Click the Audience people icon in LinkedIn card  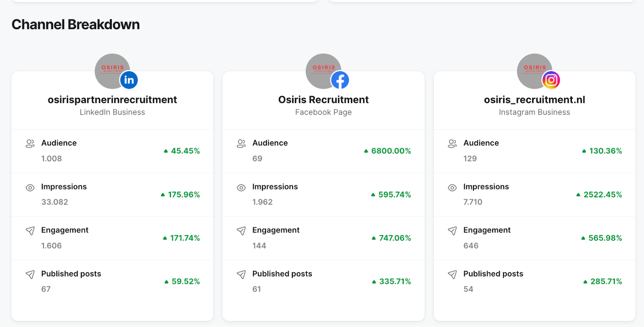click(30, 144)
